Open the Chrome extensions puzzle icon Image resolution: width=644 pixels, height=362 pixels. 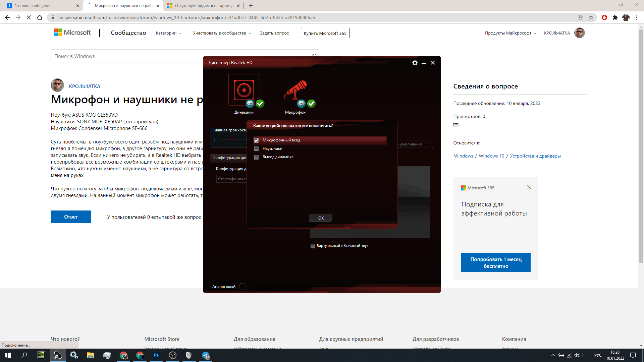(x=615, y=17)
